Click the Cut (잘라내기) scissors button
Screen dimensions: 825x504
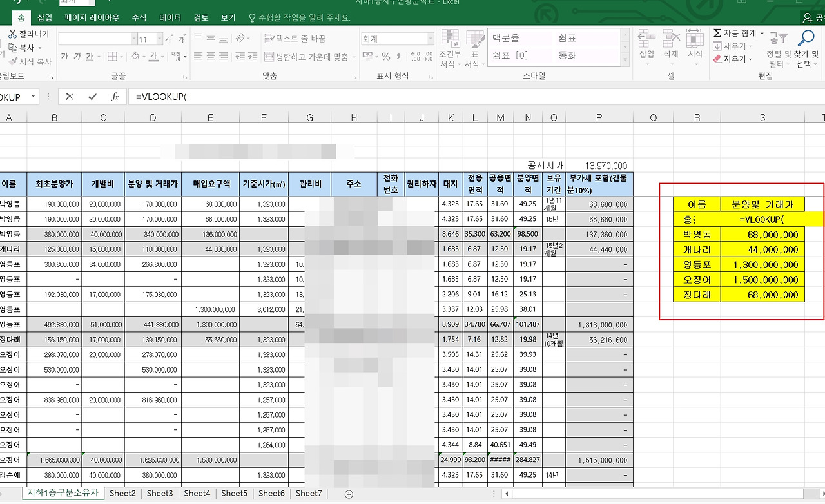(28, 34)
